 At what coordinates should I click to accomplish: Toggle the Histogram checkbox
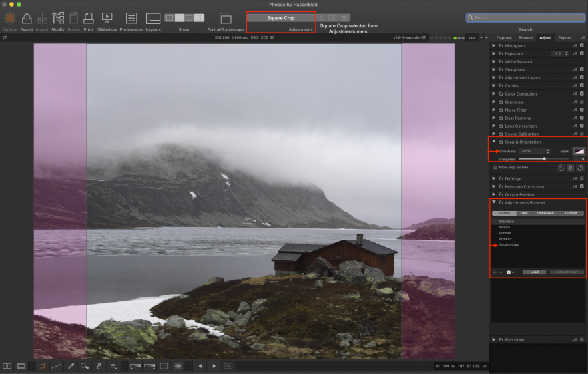pyautogui.click(x=582, y=46)
